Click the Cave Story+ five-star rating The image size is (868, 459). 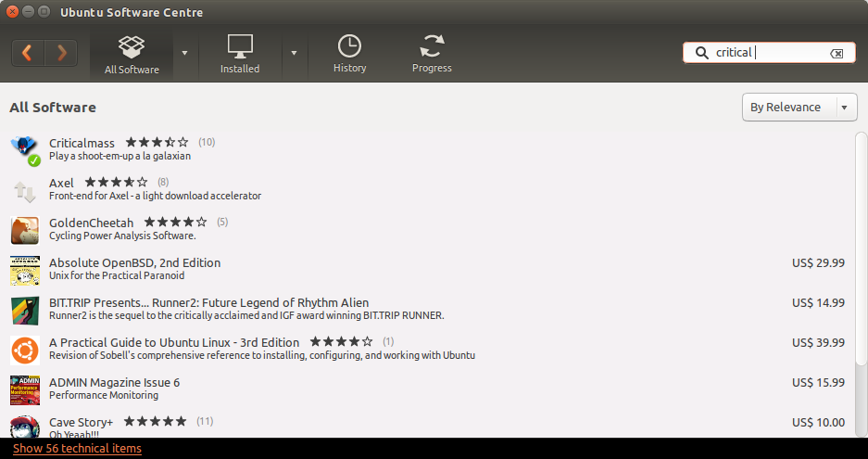(155, 421)
